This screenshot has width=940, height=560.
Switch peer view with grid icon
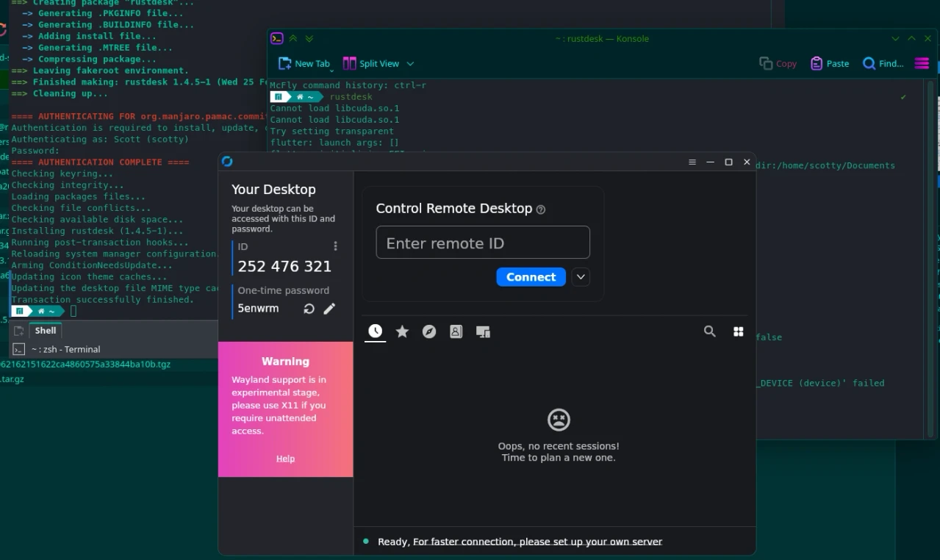(x=739, y=331)
